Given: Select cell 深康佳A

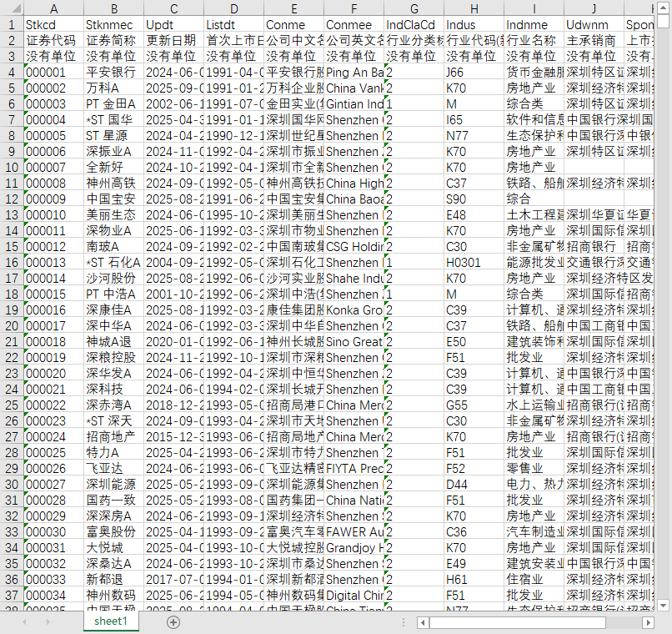Looking at the screenshot, I should click(114, 310).
